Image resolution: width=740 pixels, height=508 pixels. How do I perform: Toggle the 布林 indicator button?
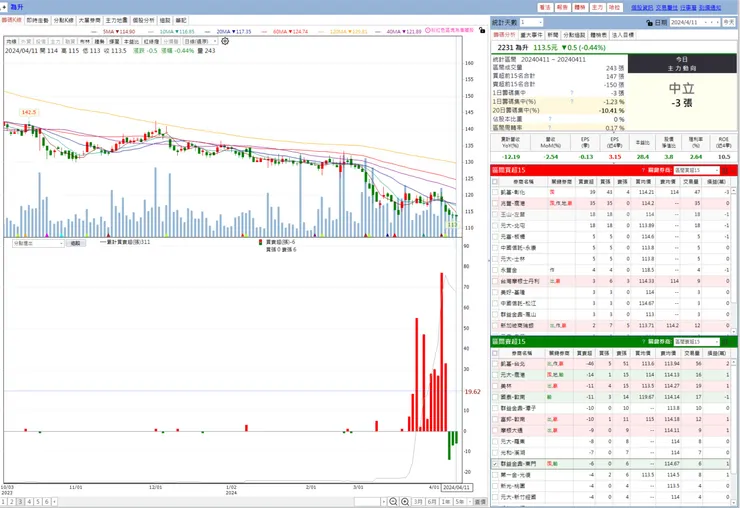pyautogui.click(x=85, y=42)
